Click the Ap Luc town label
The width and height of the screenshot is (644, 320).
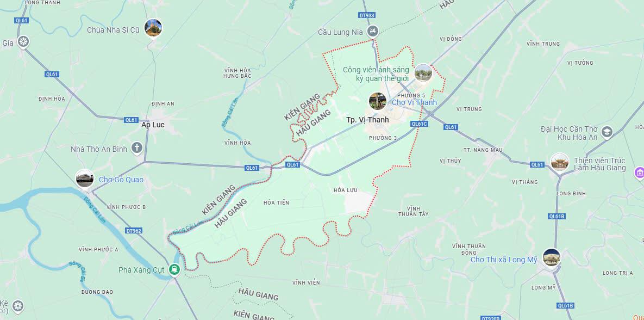point(153,125)
